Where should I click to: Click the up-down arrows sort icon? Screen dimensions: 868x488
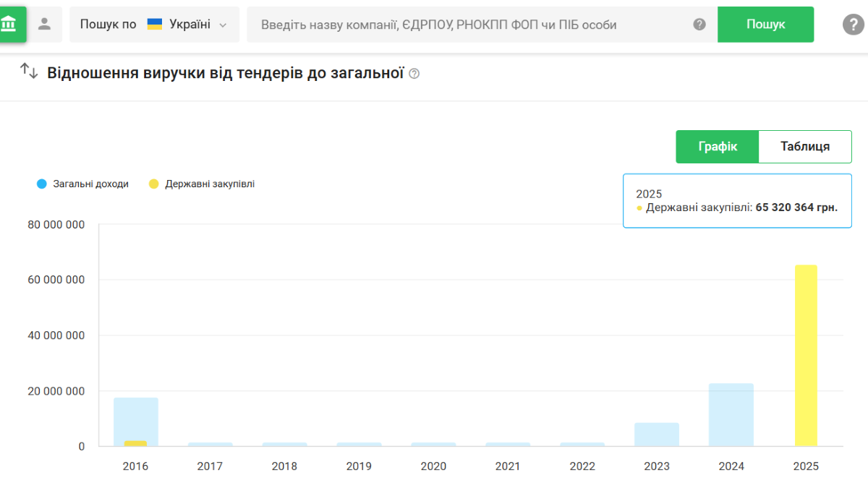[x=29, y=72]
